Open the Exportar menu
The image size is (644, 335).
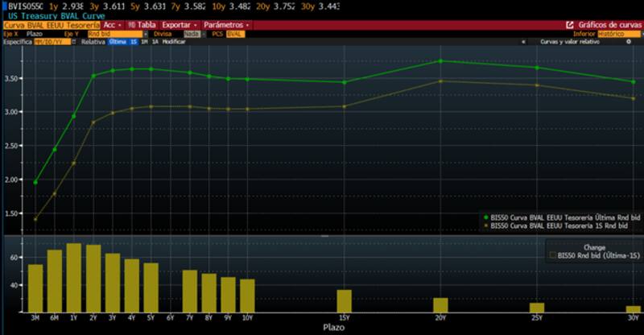[x=179, y=25]
